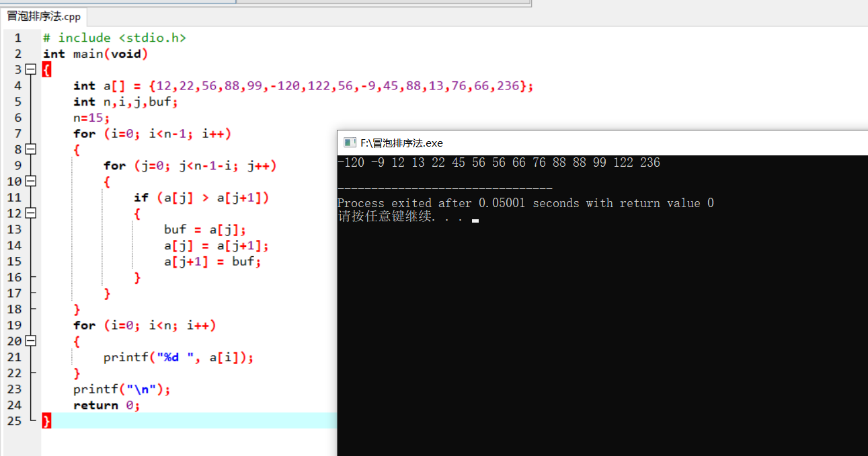Click the 'n=15;' statement
Image resolution: width=868 pixels, height=456 pixels.
click(x=91, y=118)
